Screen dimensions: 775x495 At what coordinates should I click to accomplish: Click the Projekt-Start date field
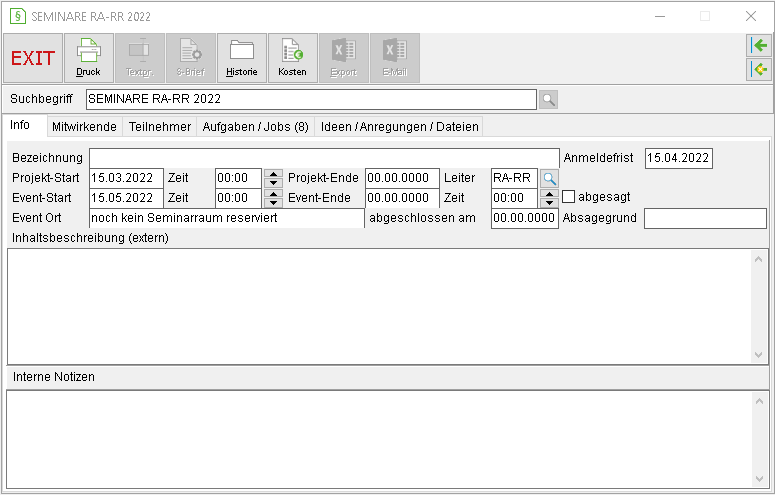pos(127,178)
